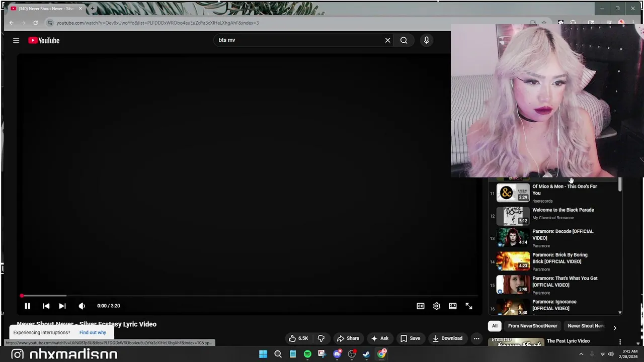Click 'Find out why' interruptions link
The image size is (644, 362).
tap(93, 332)
